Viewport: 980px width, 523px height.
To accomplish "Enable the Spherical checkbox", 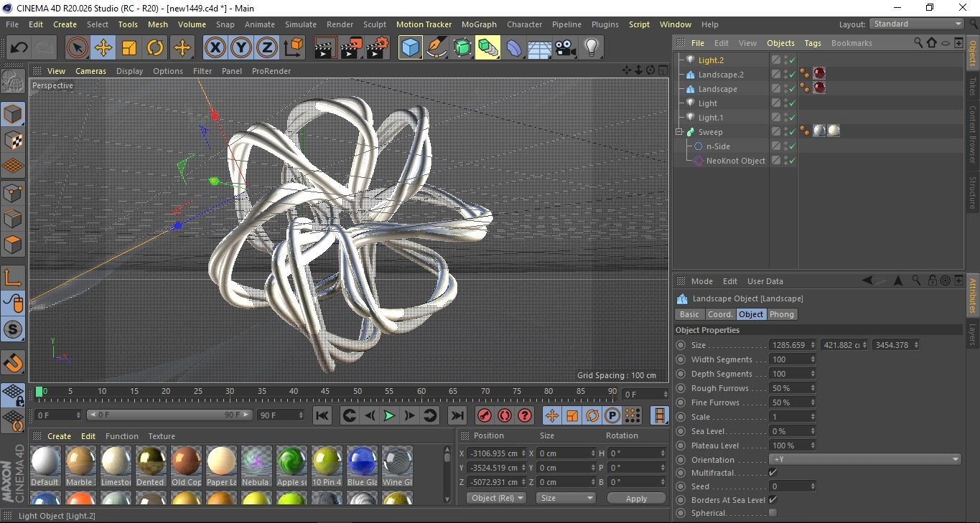I will point(773,513).
